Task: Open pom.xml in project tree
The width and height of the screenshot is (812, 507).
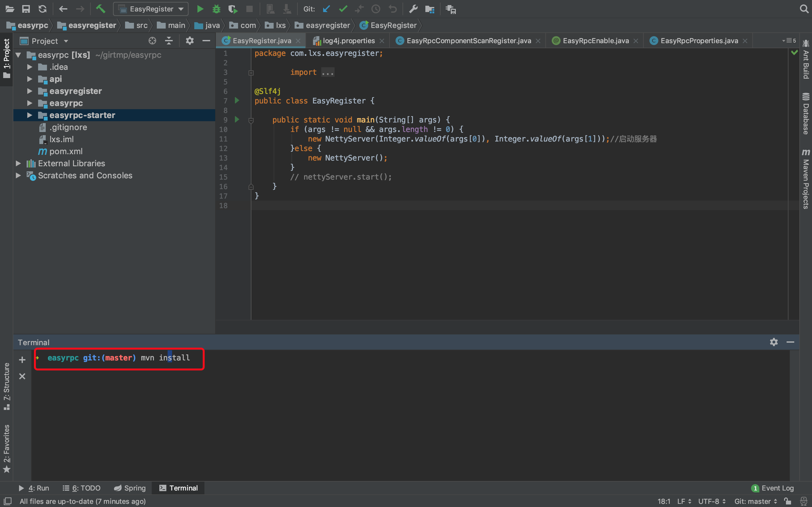Action: (x=66, y=152)
